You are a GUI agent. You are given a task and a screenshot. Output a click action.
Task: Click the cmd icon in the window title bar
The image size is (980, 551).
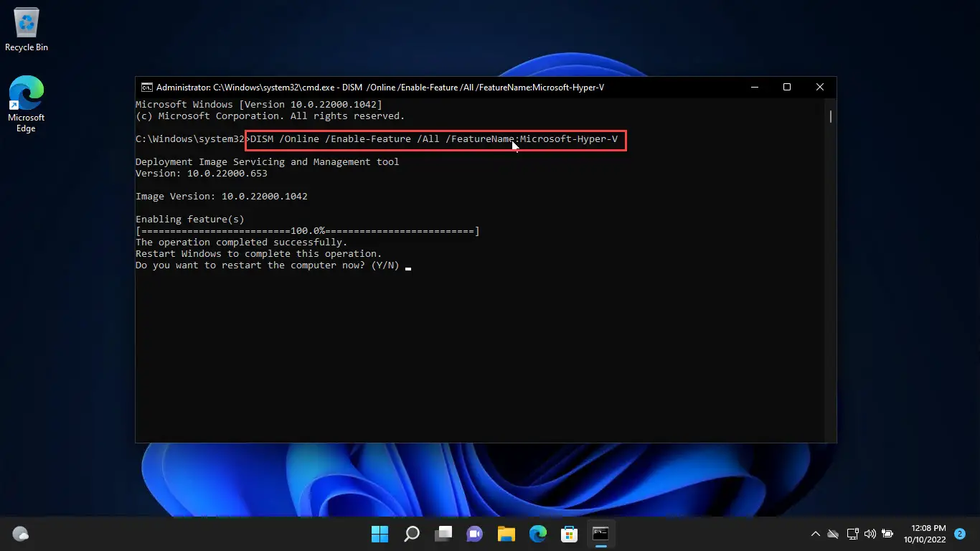146,88
